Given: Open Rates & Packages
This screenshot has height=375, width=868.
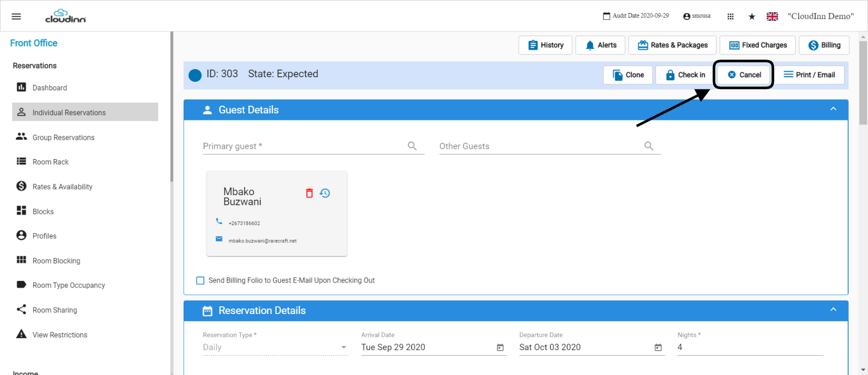Looking at the screenshot, I should [x=672, y=45].
